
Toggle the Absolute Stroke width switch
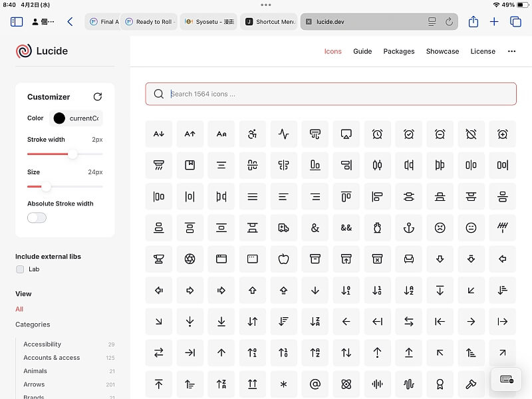coord(37,217)
